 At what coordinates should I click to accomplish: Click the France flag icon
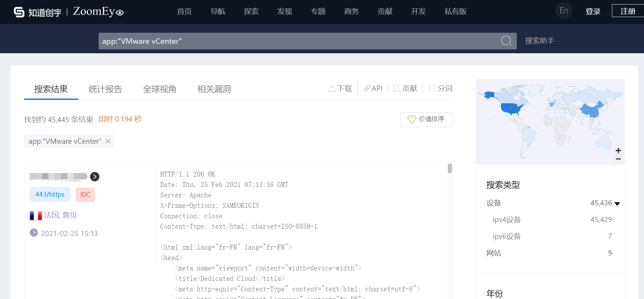(x=36, y=215)
